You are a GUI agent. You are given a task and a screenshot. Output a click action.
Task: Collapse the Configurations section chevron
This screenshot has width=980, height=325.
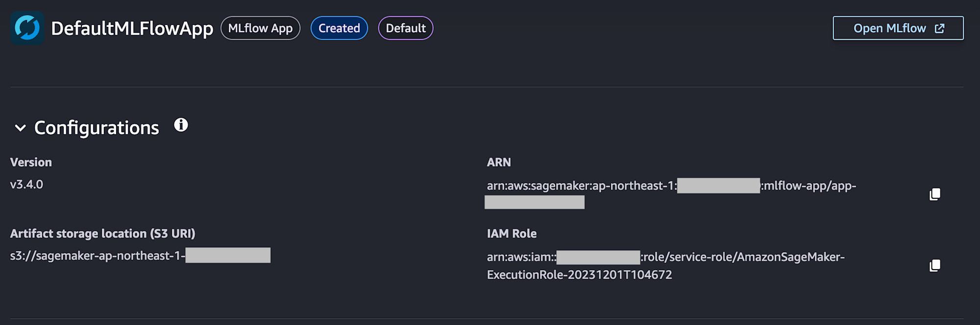pos(20,128)
